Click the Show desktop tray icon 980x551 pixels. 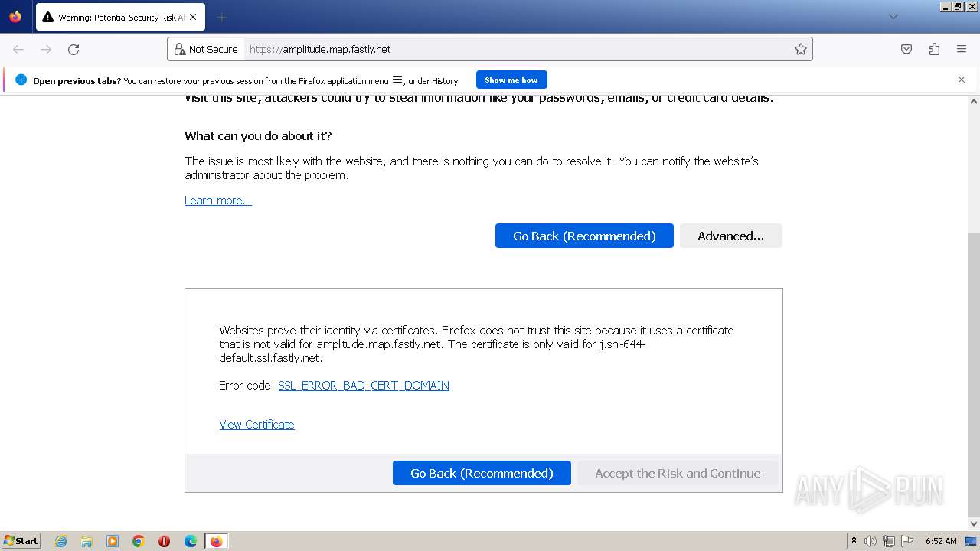971,541
